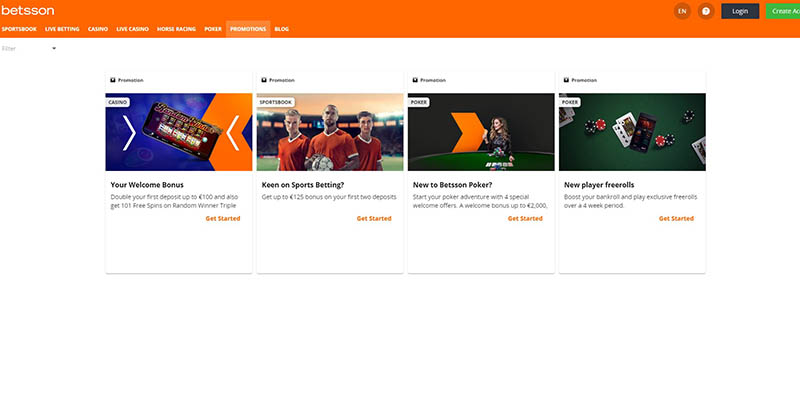800x400 pixels.
Task: Click the text 'Start your poker adventure'
Action: click(x=449, y=197)
